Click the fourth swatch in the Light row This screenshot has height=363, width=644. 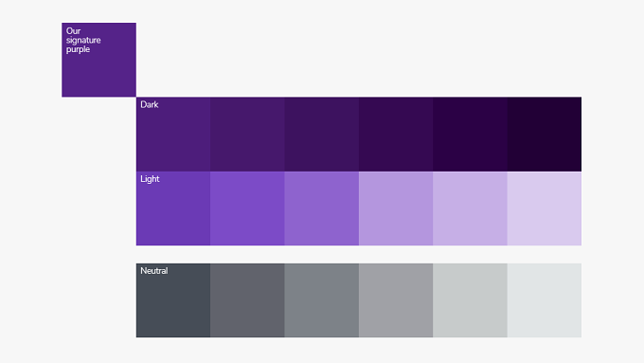396,209
